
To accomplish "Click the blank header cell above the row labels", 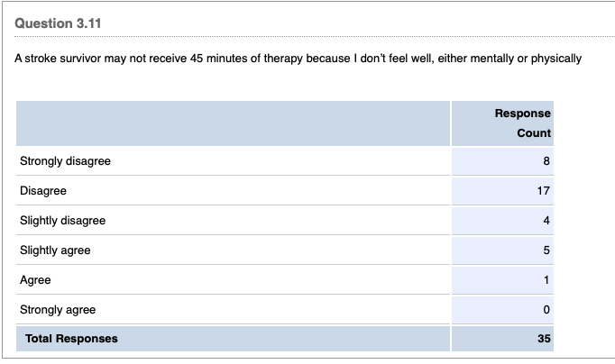I will point(233,123).
